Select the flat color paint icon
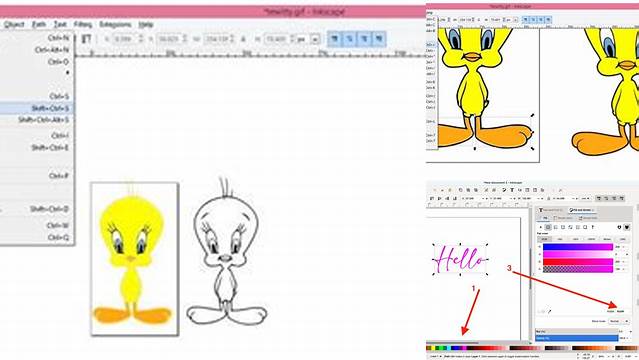This screenshot has width=639, height=360. 548,227
